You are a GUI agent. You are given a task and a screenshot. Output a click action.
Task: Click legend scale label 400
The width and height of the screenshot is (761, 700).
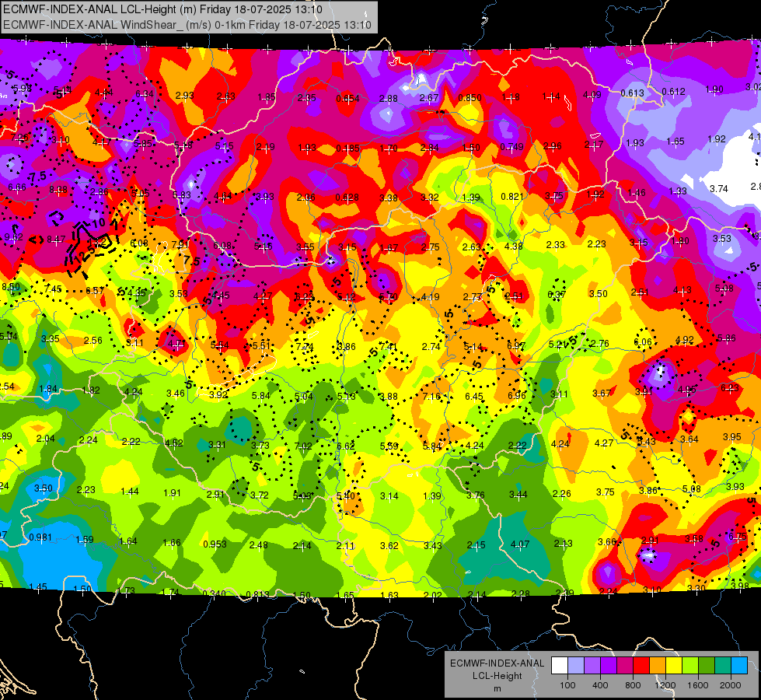coord(600,685)
